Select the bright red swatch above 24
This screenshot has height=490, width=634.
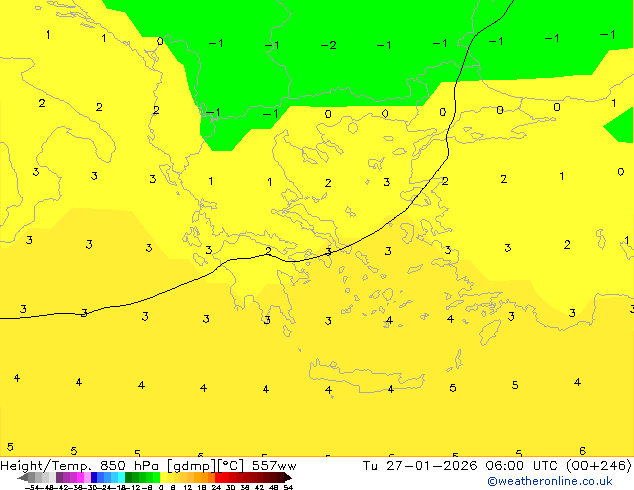(218, 477)
